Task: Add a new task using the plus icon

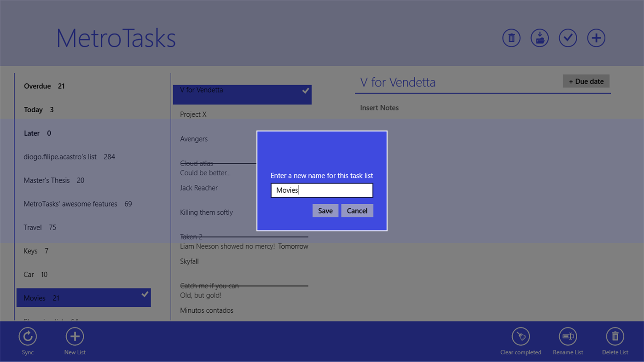Action: [596, 38]
